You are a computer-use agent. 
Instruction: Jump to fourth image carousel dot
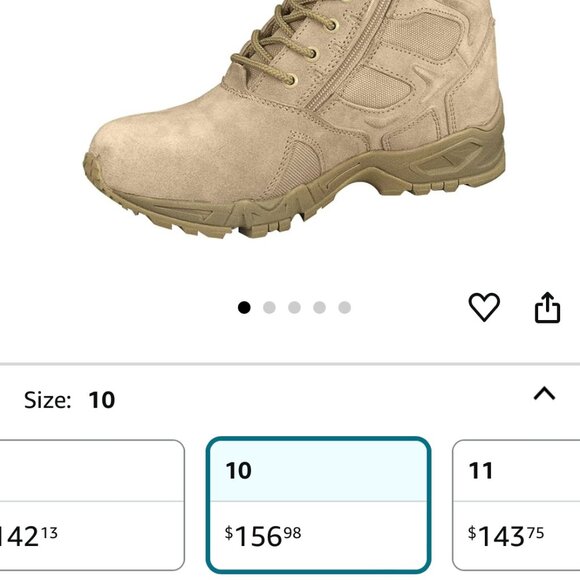point(319,307)
